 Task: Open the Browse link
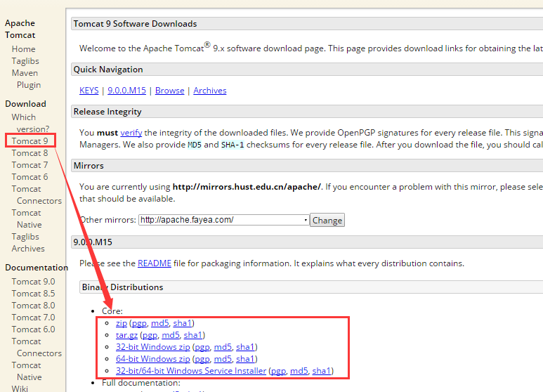169,91
